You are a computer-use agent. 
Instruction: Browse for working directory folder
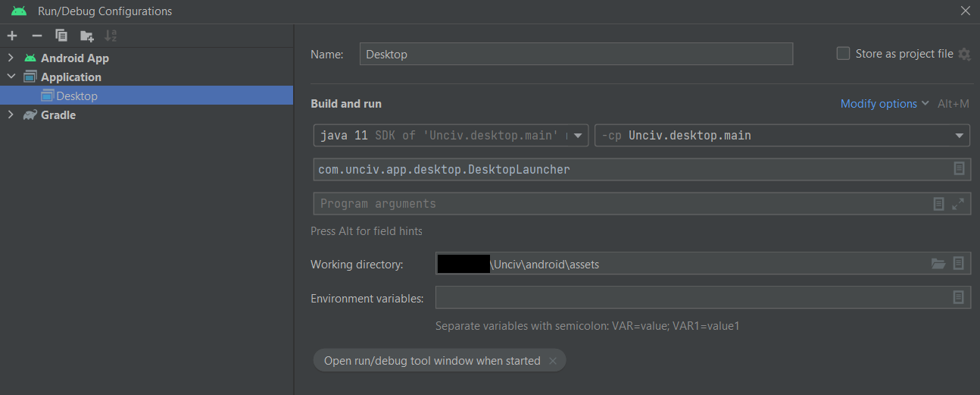pyautogui.click(x=938, y=263)
